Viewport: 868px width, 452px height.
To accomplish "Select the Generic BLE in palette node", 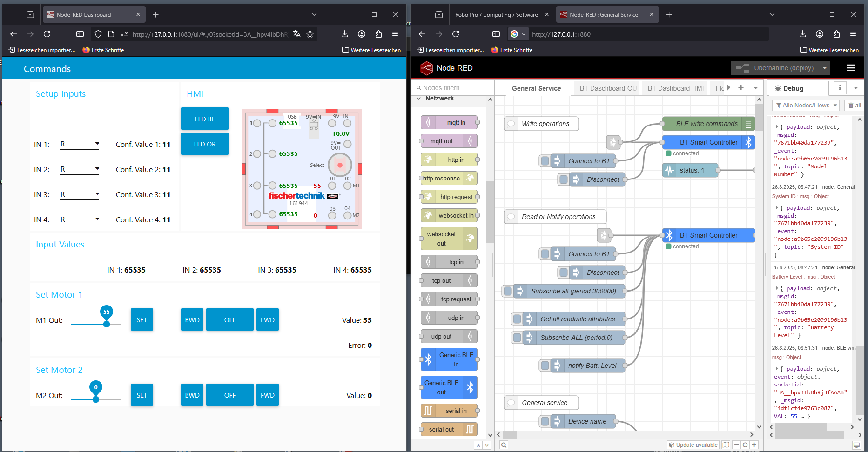I will tap(450, 359).
